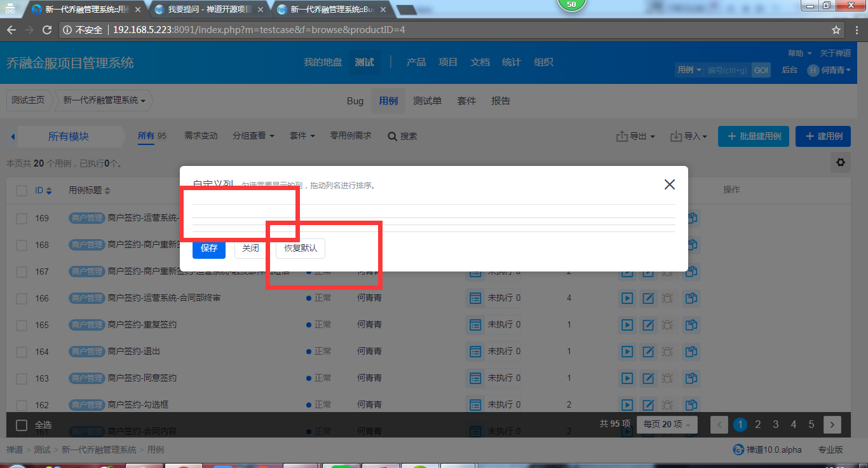
Task: Collapse the 所有模块 panel with arrow
Action: (13, 137)
